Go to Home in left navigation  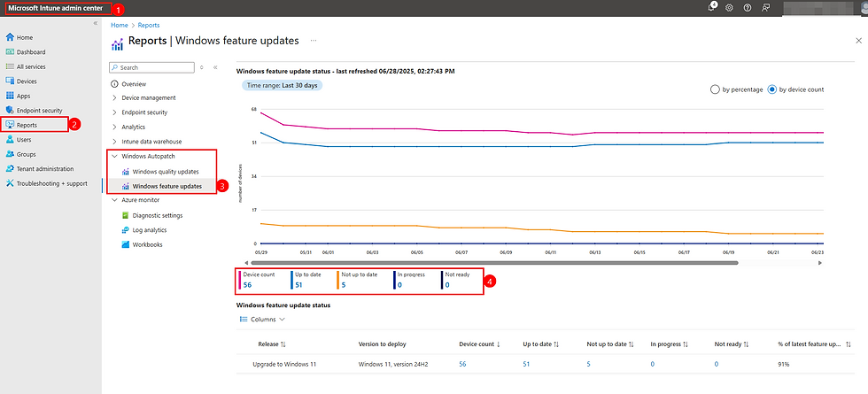point(25,37)
